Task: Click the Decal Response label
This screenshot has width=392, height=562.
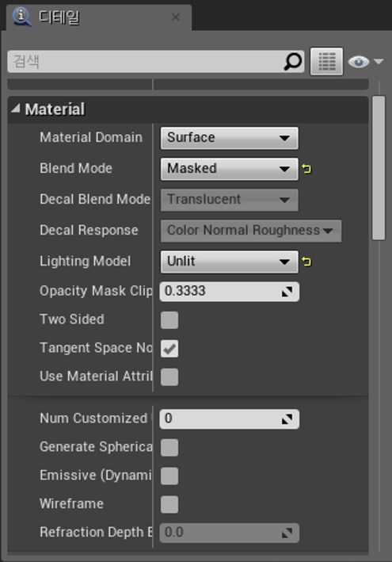Action: pos(89,230)
